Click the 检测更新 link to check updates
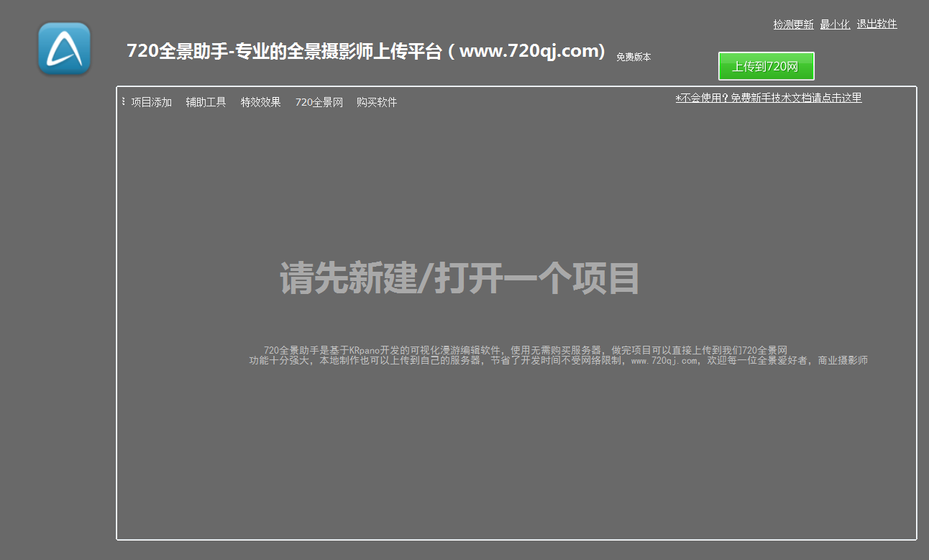The image size is (929, 560). click(x=792, y=24)
